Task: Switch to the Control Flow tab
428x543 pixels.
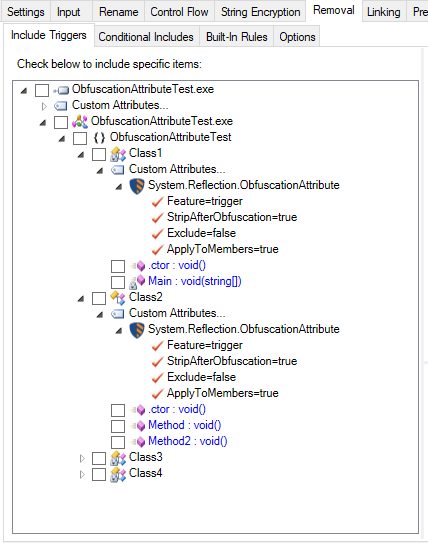Action: [x=179, y=12]
